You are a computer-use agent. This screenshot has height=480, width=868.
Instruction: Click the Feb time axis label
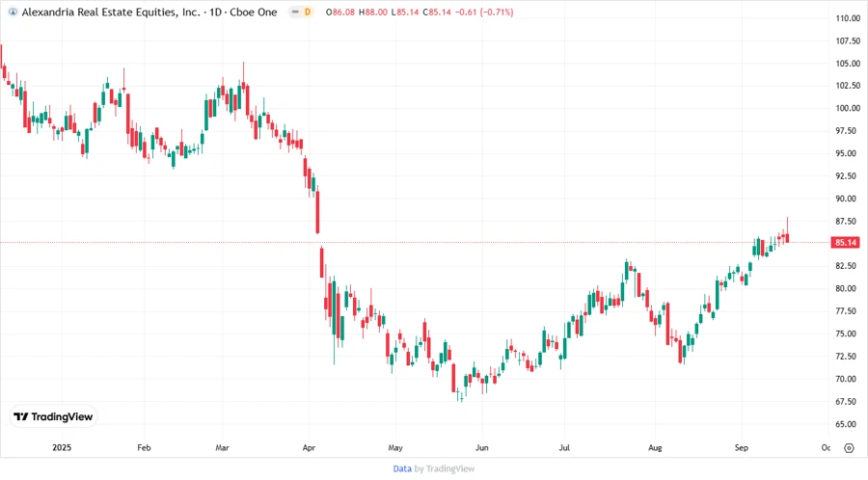click(x=144, y=447)
